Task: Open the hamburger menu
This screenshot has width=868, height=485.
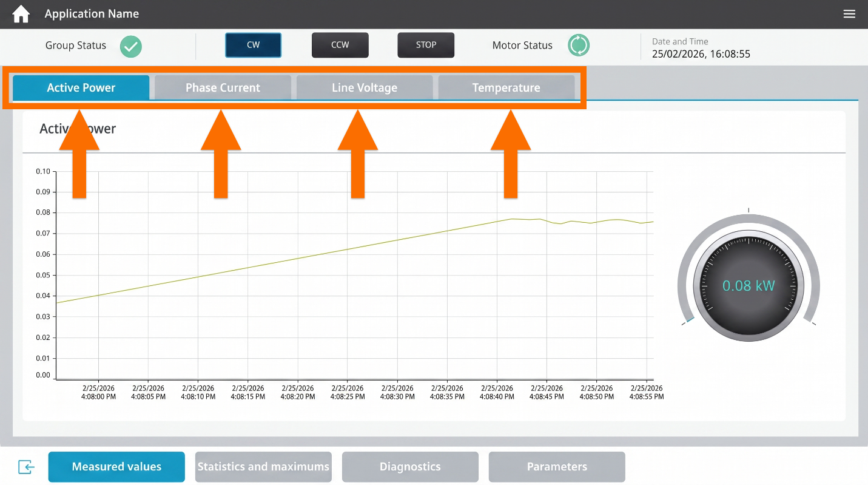Action: pos(849,14)
